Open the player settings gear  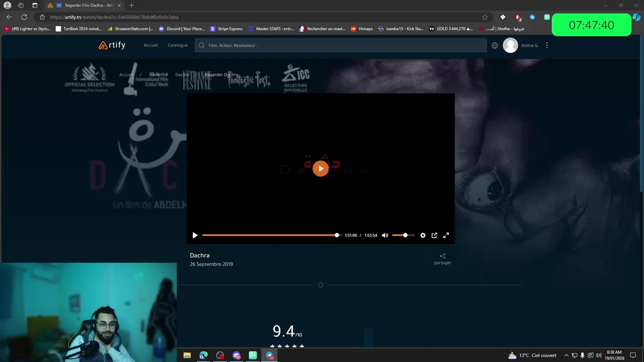coord(423,235)
